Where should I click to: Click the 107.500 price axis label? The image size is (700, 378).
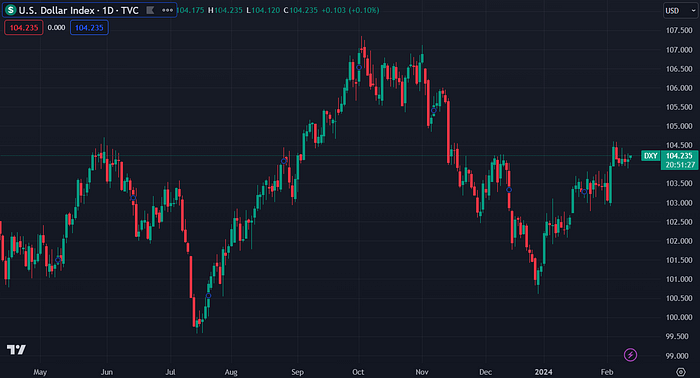click(x=679, y=30)
